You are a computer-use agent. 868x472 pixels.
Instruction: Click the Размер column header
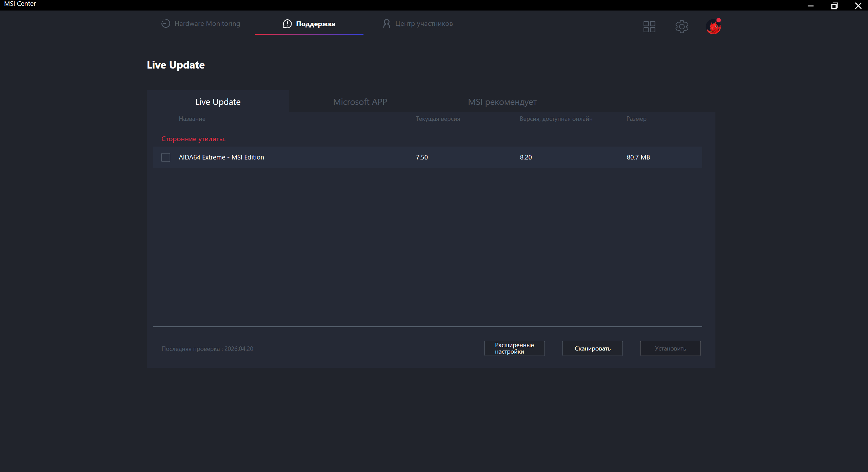(636, 119)
